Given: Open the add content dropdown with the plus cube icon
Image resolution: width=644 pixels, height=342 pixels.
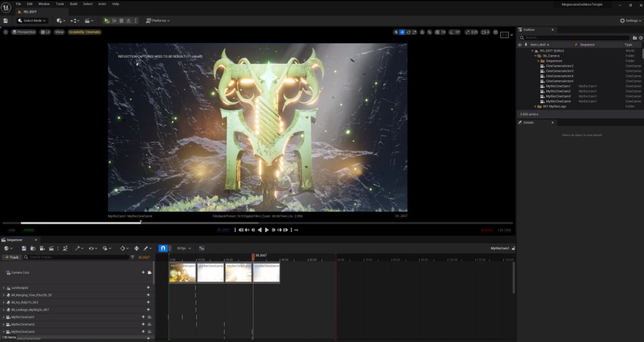Looking at the screenshot, I should tap(61, 20).
